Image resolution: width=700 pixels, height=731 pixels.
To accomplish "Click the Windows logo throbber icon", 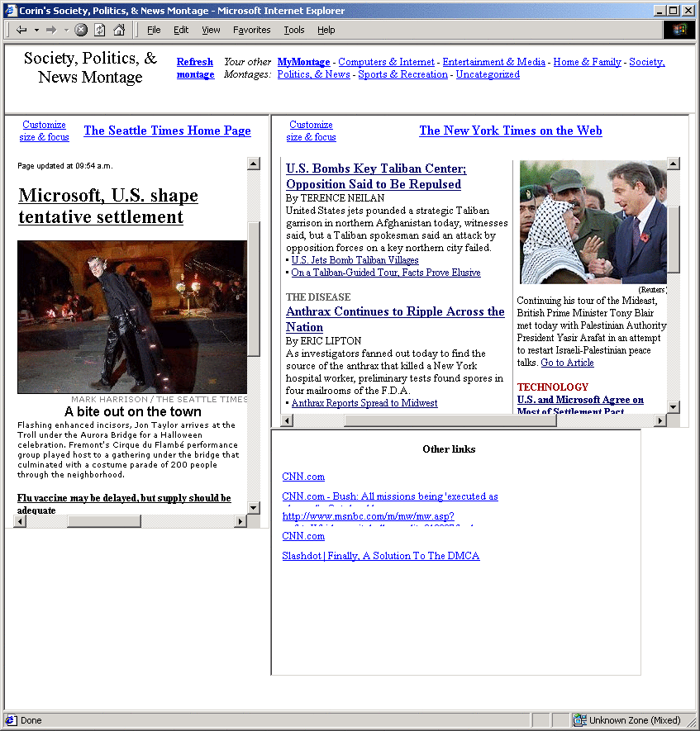I will click(x=679, y=30).
